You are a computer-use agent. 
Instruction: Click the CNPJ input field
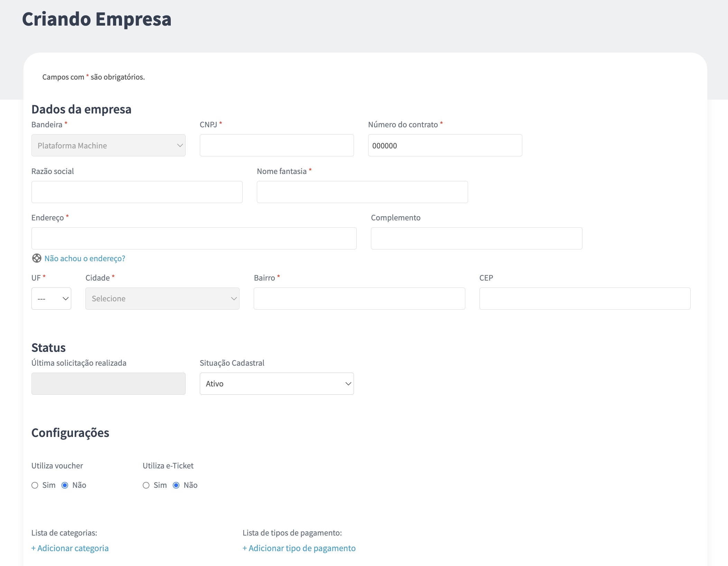(x=277, y=145)
